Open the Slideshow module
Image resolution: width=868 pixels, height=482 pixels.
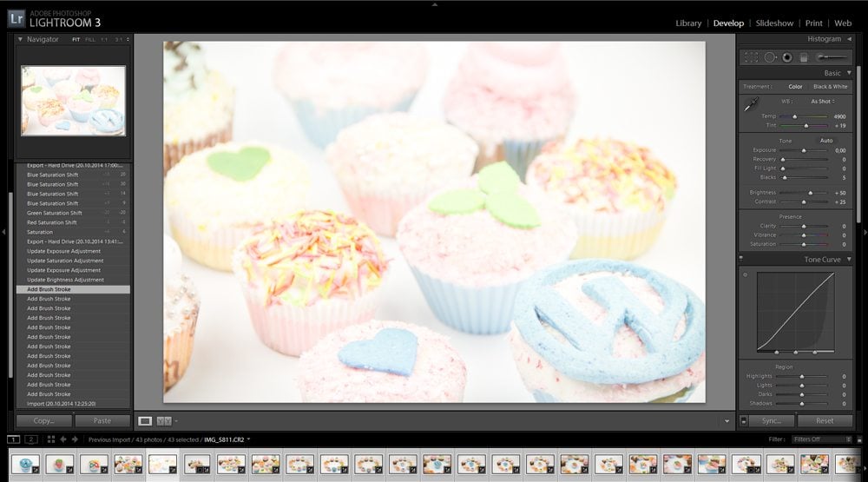pos(774,23)
